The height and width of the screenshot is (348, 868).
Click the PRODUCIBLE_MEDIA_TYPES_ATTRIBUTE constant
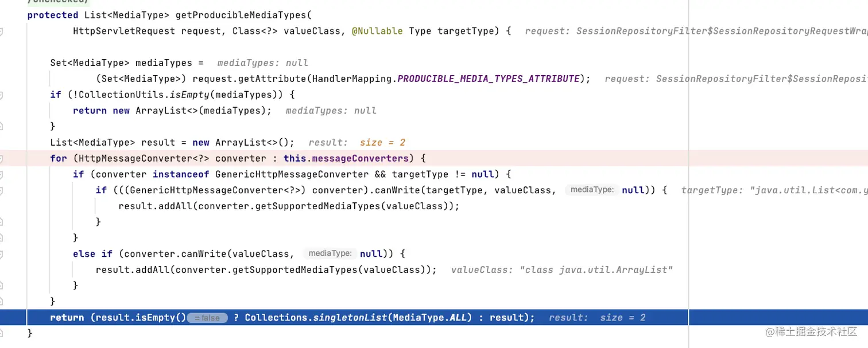coord(489,79)
